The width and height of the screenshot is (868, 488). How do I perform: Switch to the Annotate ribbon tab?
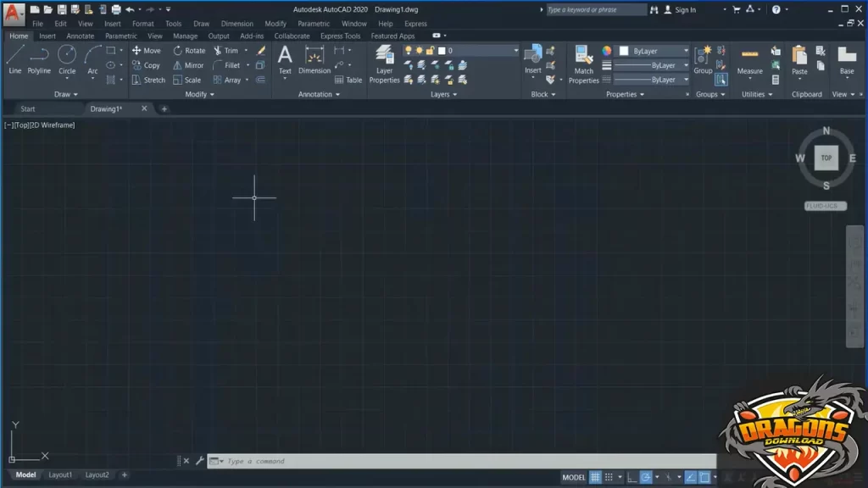(81, 36)
